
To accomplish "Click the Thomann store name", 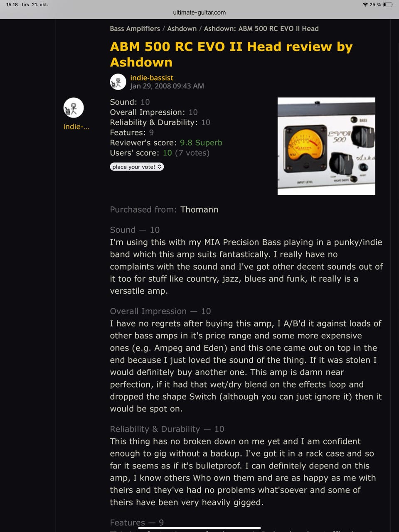I will [x=199, y=209].
